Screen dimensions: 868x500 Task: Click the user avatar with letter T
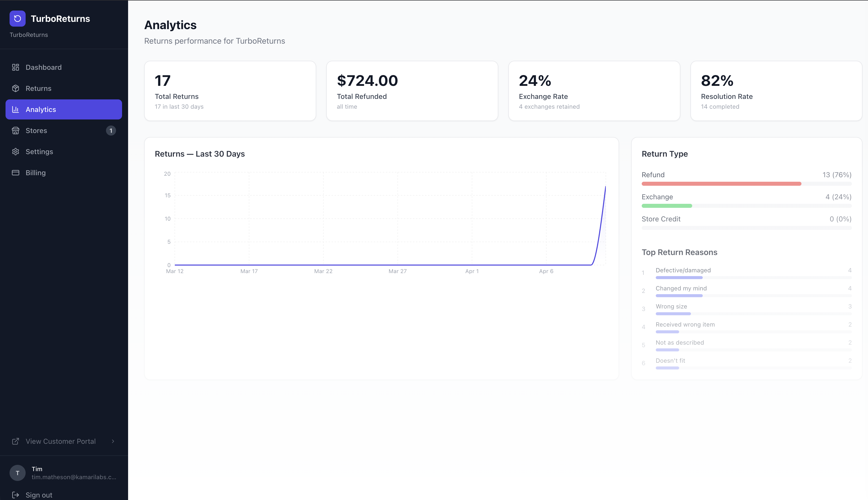(18, 473)
